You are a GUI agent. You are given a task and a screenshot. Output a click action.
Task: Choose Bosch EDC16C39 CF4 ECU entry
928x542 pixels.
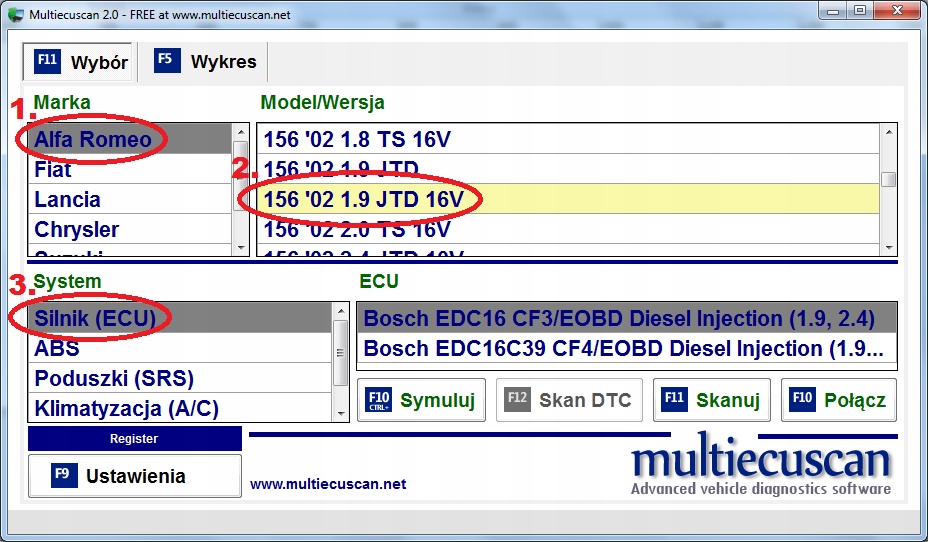pos(627,349)
